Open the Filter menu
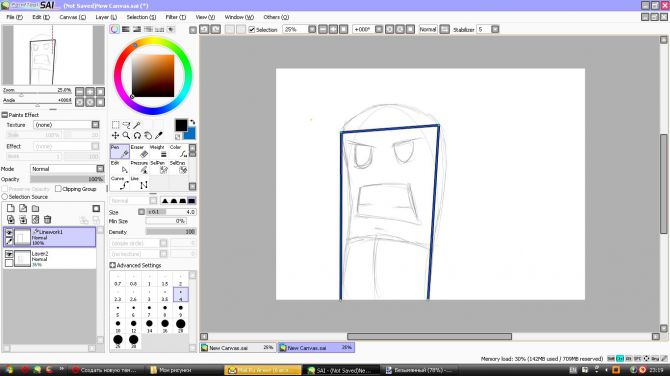The width and height of the screenshot is (670, 376). pos(176,17)
